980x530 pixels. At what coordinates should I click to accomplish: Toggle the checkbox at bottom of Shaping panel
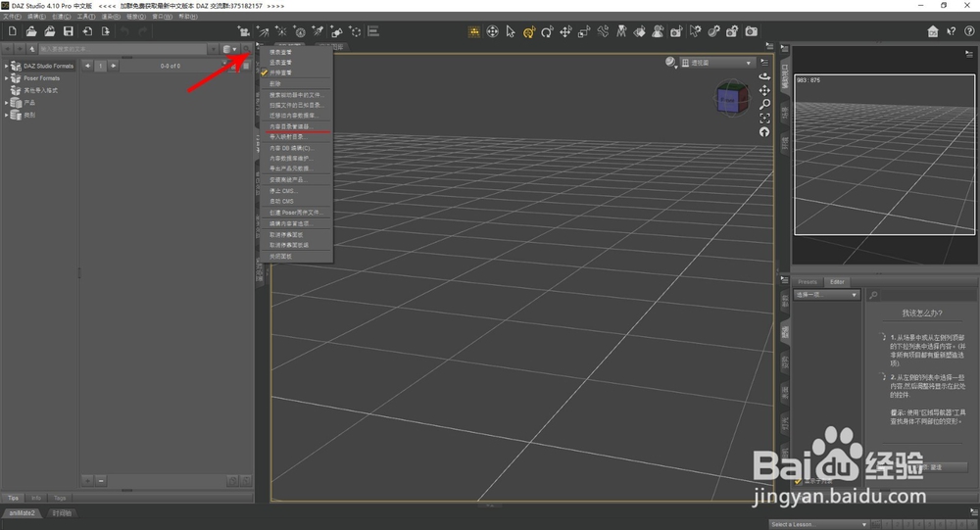click(798, 481)
